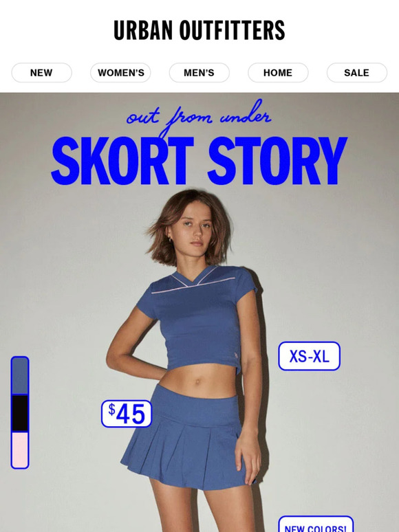Click the SKORT STORY headline
Viewport: 399px width, 532px height.
point(199,161)
